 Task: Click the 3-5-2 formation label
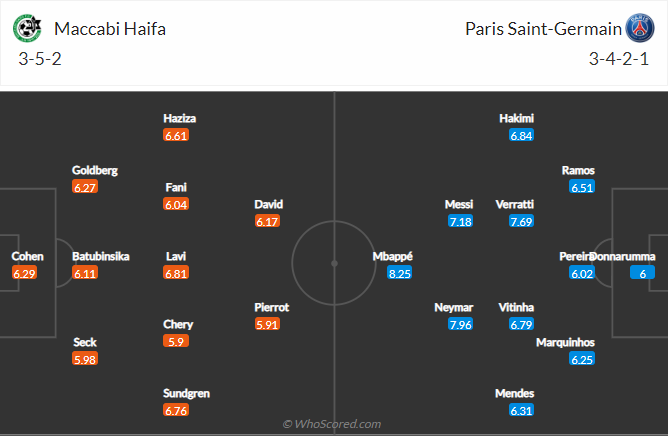pos(38,60)
